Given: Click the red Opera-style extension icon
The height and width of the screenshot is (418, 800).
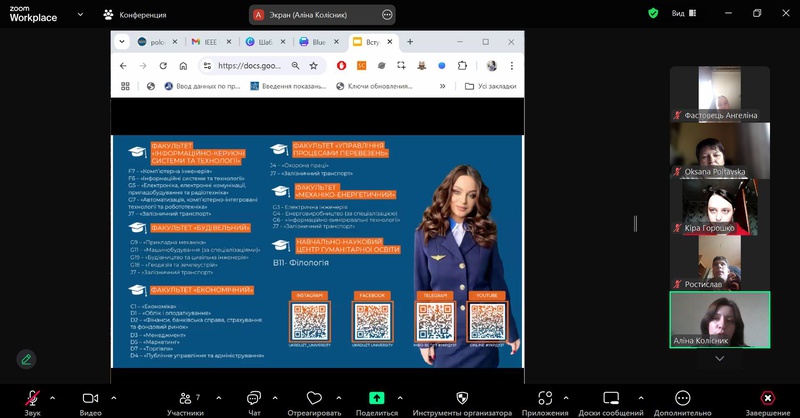Looking at the screenshot, I should pos(341,65).
